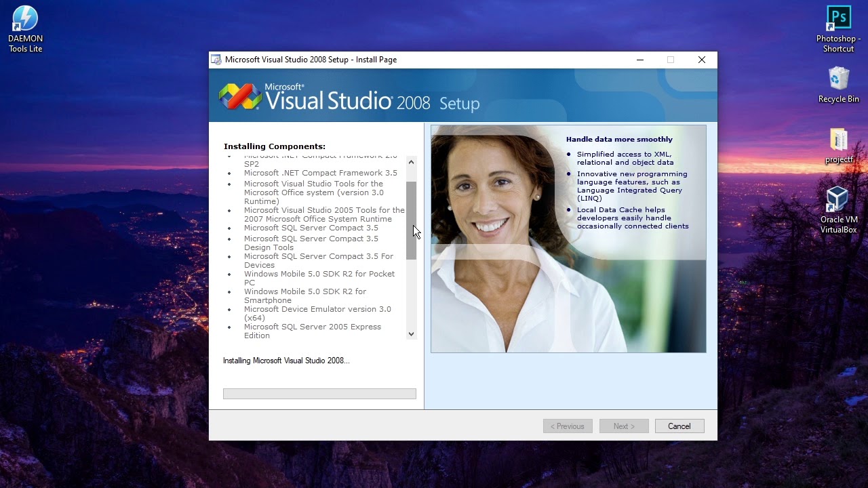This screenshot has width=868, height=488.
Task: Click the scroll down arrow of the components list
Action: [x=411, y=333]
